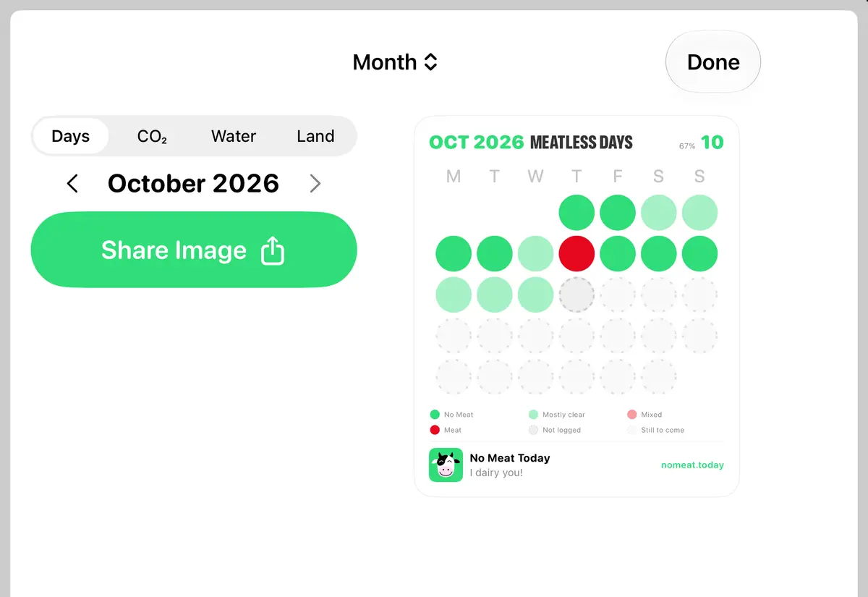Click the red Meat legend dot

tap(435, 430)
